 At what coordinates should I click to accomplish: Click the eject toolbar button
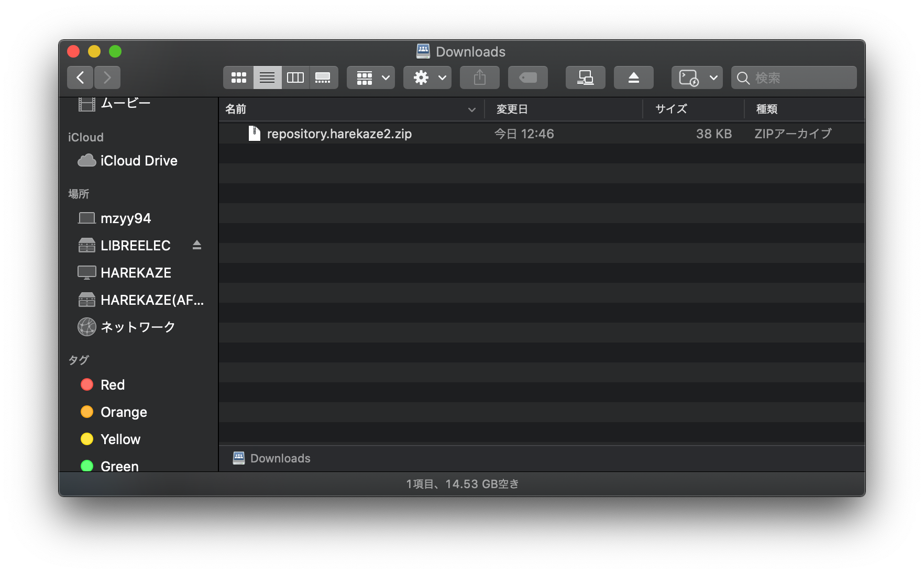click(634, 78)
